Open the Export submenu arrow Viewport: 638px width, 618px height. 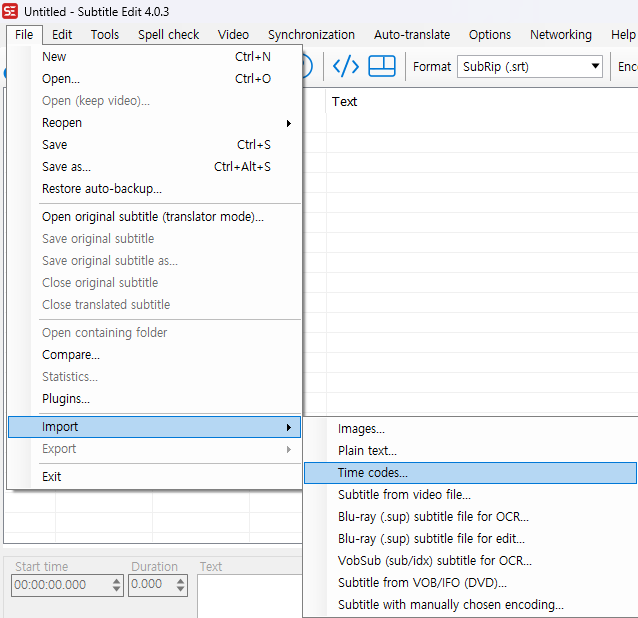pos(289,449)
